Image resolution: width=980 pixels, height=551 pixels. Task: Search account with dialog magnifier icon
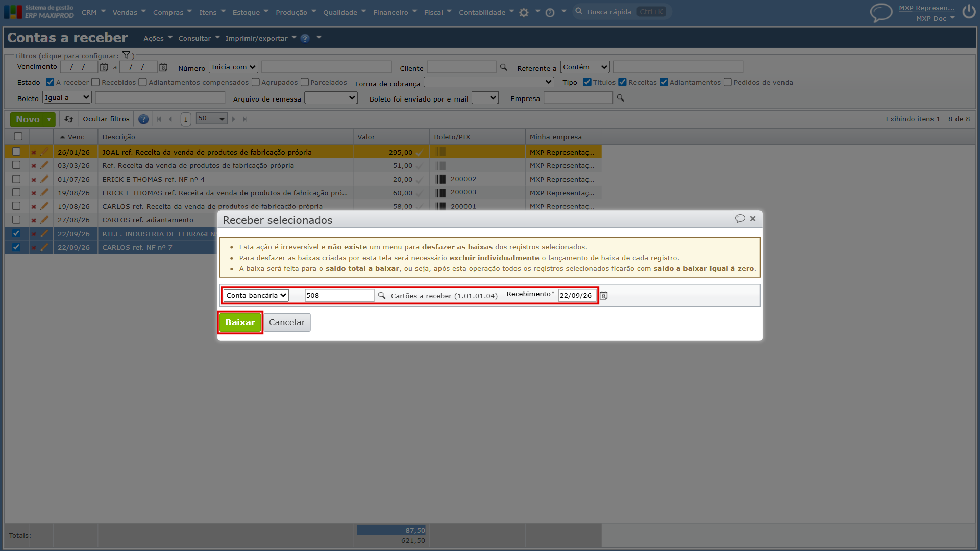[382, 295]
